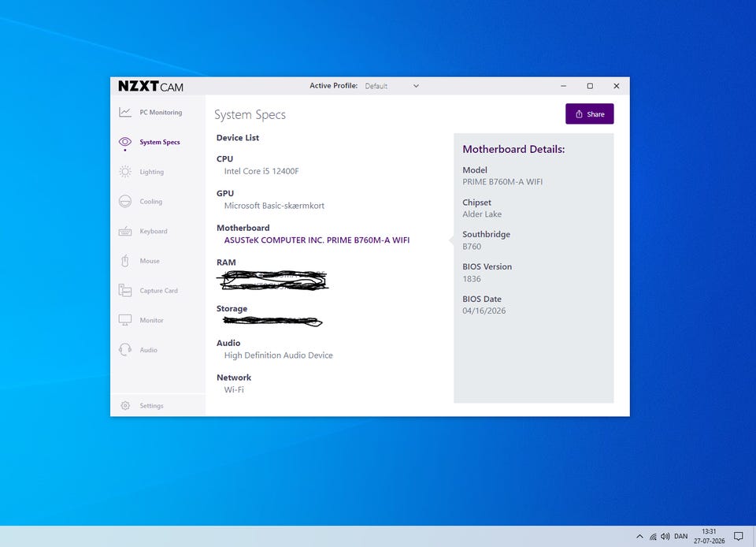Click the DAN language indicator
Screen dimensions: 756x547
coord(680,537)
